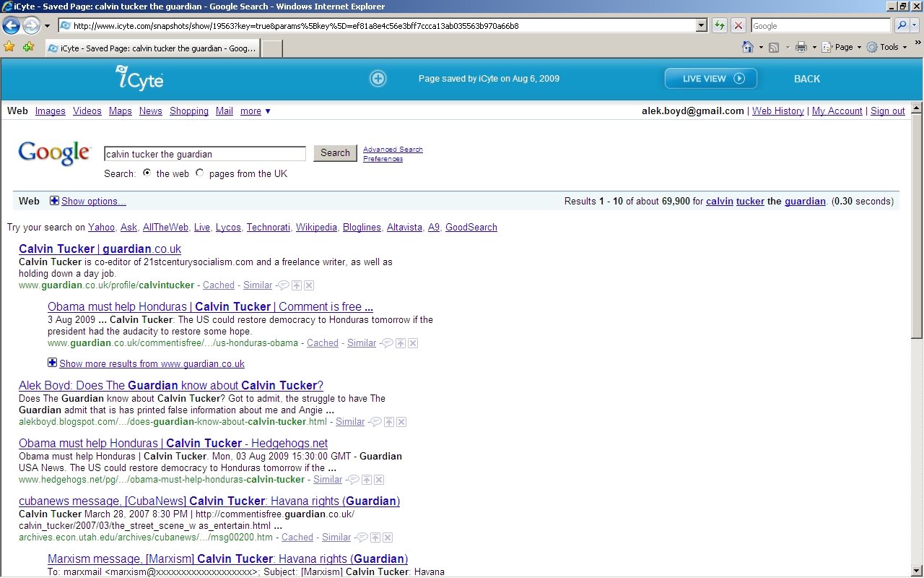Open recent pages dropdown next to Forward
The height and width of the screenshot is (578, 924).
(x=47, y=25)
